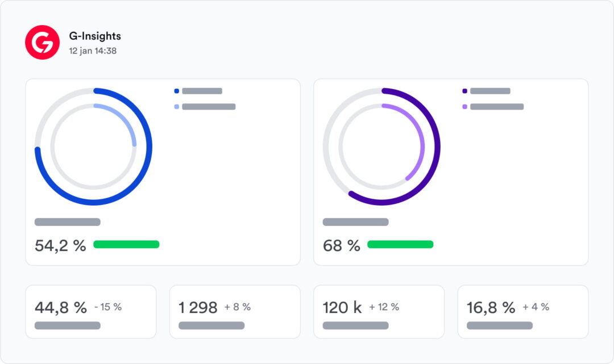Screen dimensions: 614x364
Task: Click the - 15 % change indicator
Action: point(108,307)
